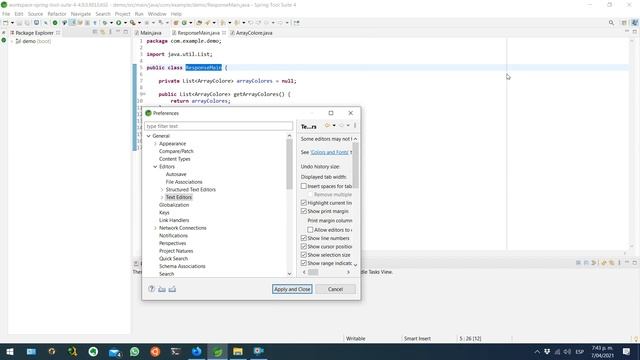This screenshot has height=360, width=640.
Task: Click the Open Perspective icon
Action: click(x=624, y=23)
